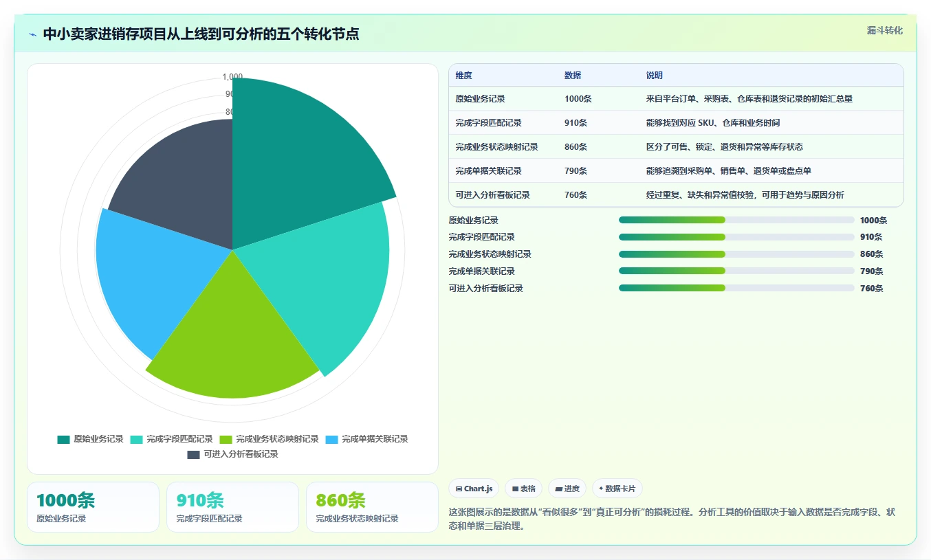Click the description starting 能够追溯到采购单
This screenshot has height=560, width=931.
(x=728, y=171)
